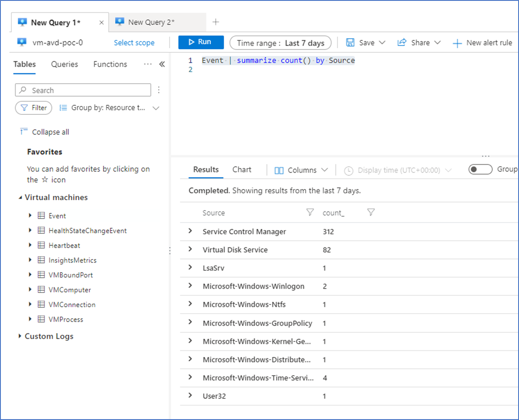Click the Select scope link
519x420 pixels.
[x=134, y=43]
